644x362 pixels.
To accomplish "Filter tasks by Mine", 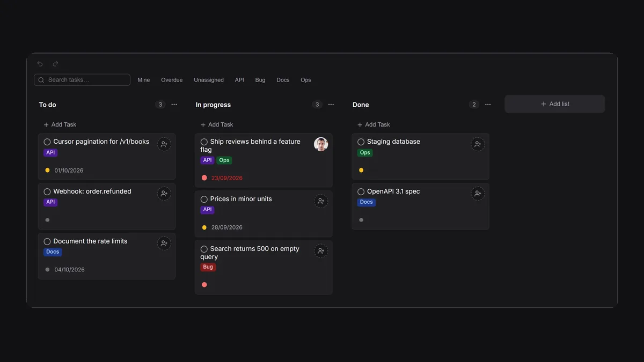I will (144, 80).
